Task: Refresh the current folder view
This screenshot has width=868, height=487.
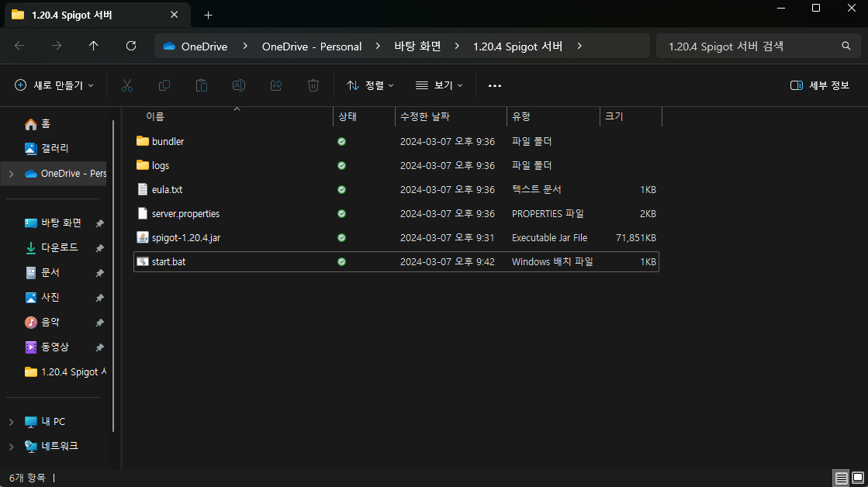Action: [131, 46]
